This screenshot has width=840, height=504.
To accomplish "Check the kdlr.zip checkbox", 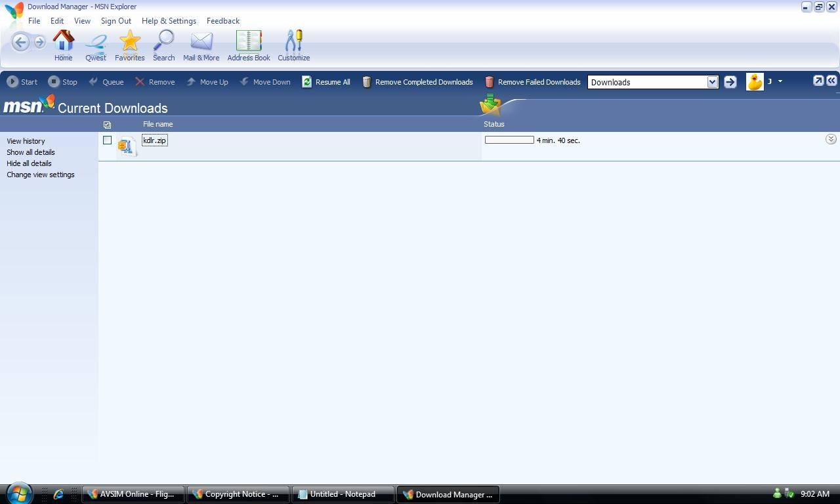I will tap(107, 140).
